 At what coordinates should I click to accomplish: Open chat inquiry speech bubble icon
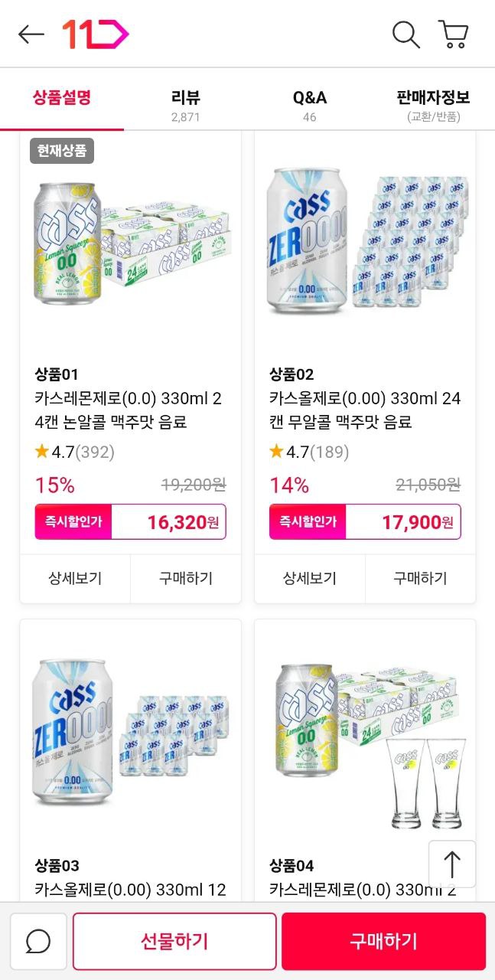click(x=38, y=941)
